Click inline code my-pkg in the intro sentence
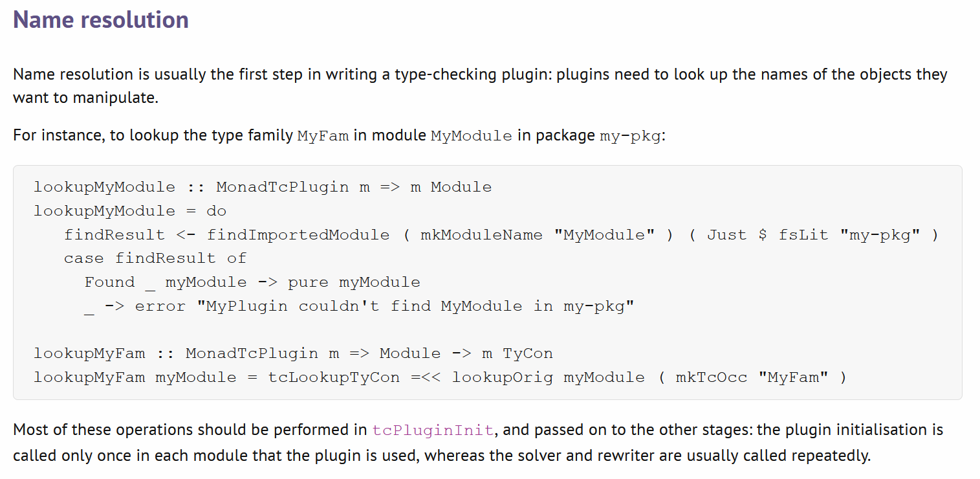 click(x=631, y=137)
